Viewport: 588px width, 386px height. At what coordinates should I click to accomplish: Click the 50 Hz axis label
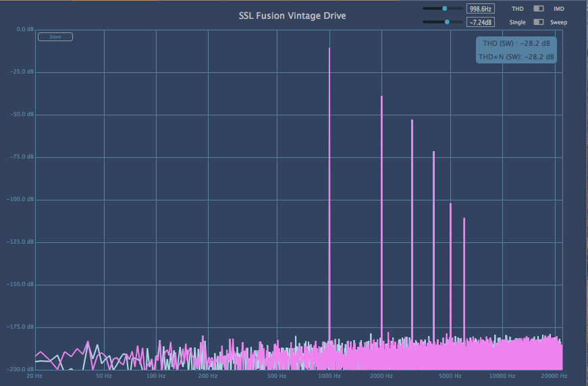[x=104, y=376]
